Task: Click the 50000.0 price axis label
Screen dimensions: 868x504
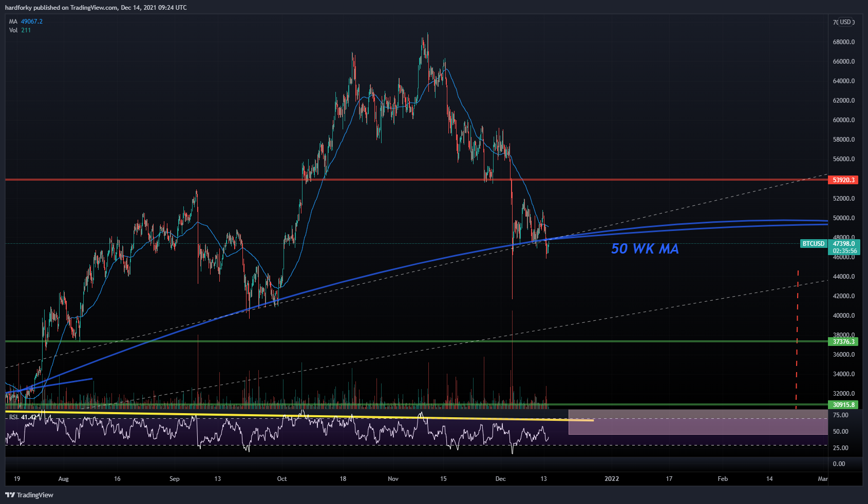Action: (x=844, y=218)
